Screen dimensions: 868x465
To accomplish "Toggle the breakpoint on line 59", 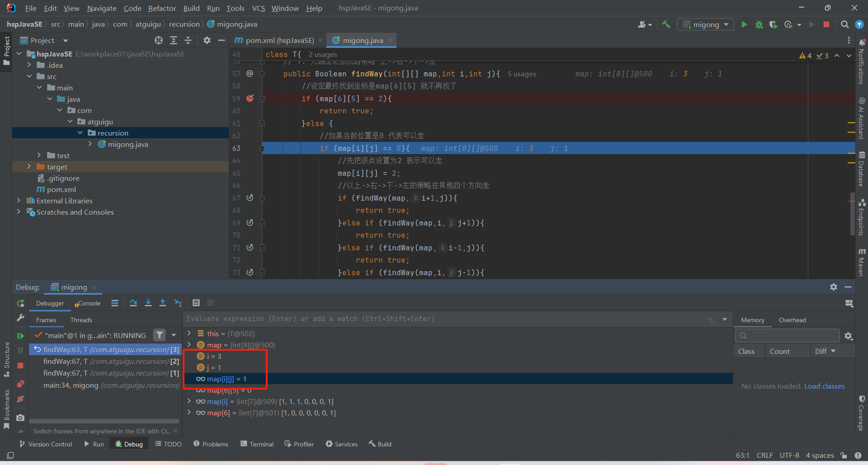I will (250, 99).
